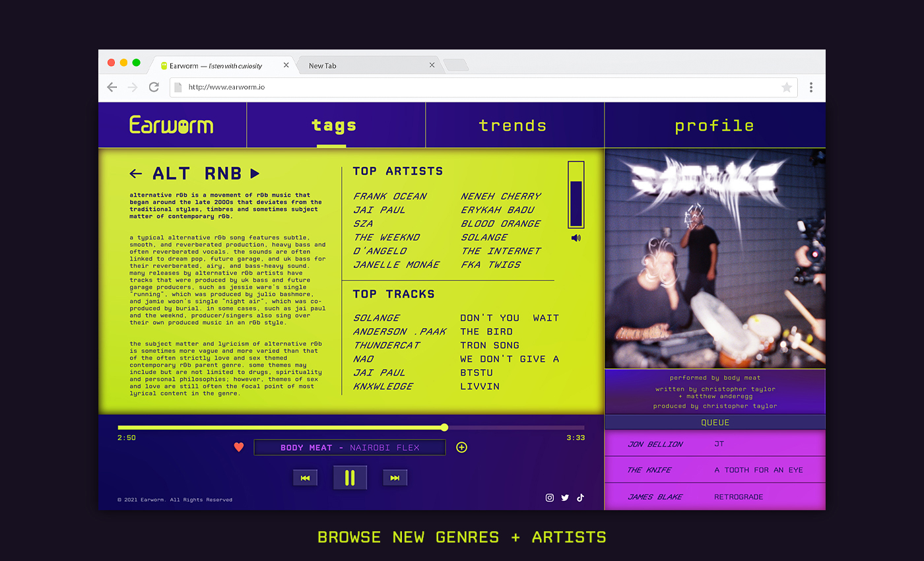924x561 pixels.
Task: Click Thundercat in Top Tracks
Action: 387,345
